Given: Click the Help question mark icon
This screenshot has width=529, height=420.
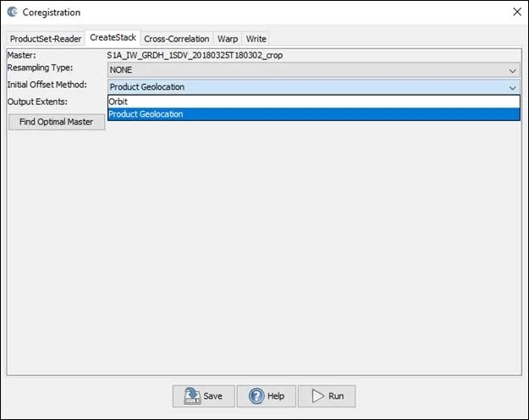Looking at the screenshot, I should pos(256,396).
